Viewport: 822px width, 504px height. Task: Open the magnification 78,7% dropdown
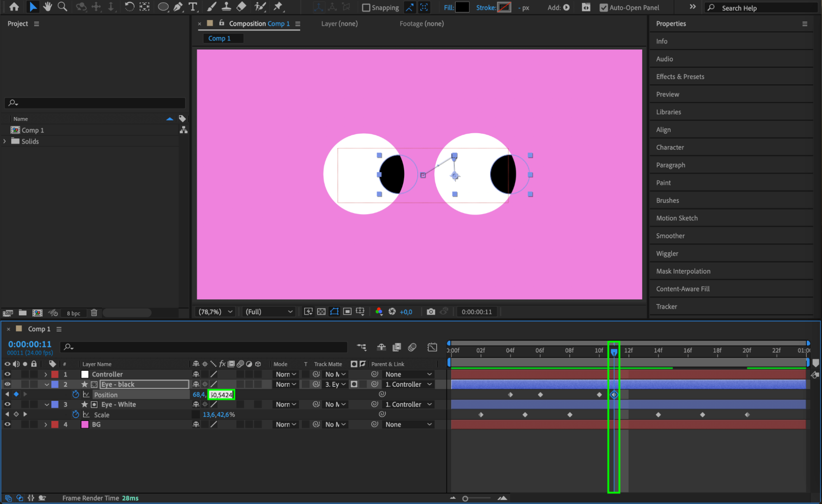[x=215, y=312]
